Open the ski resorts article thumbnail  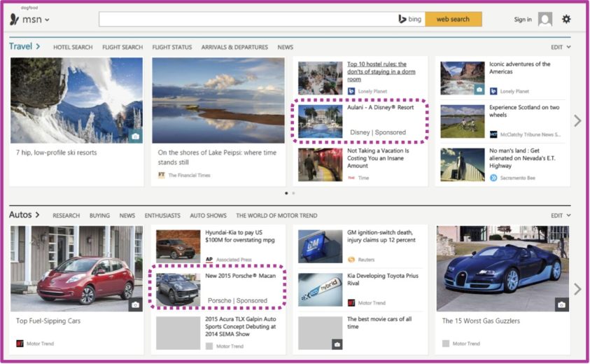click(x=76, y=100)
